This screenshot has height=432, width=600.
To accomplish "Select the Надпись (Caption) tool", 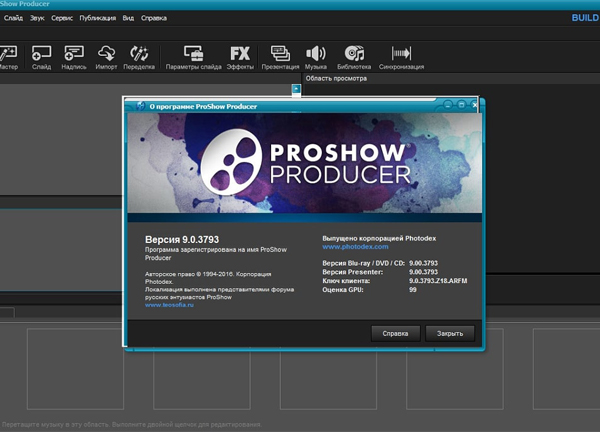I will pyautogui.click(x=74, y=56).
